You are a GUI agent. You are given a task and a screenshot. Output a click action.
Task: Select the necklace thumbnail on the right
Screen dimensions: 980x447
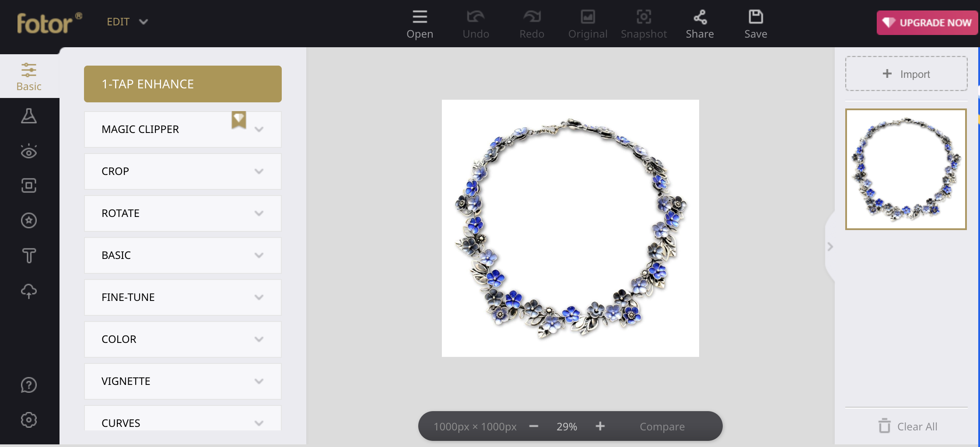pyautogui.click(x=906, y=169)
